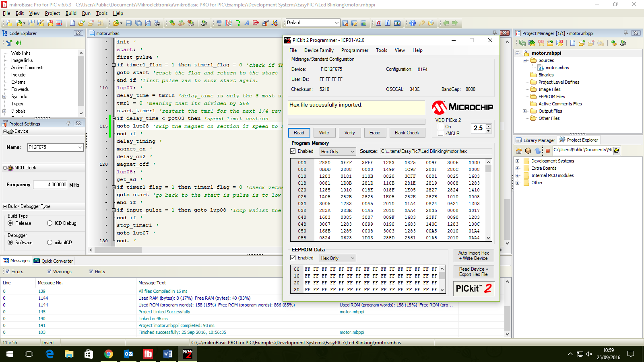Click the Help question mark toolbar icon
The width and height of the screenshot is (644, 362).
[x=413, y=23]
